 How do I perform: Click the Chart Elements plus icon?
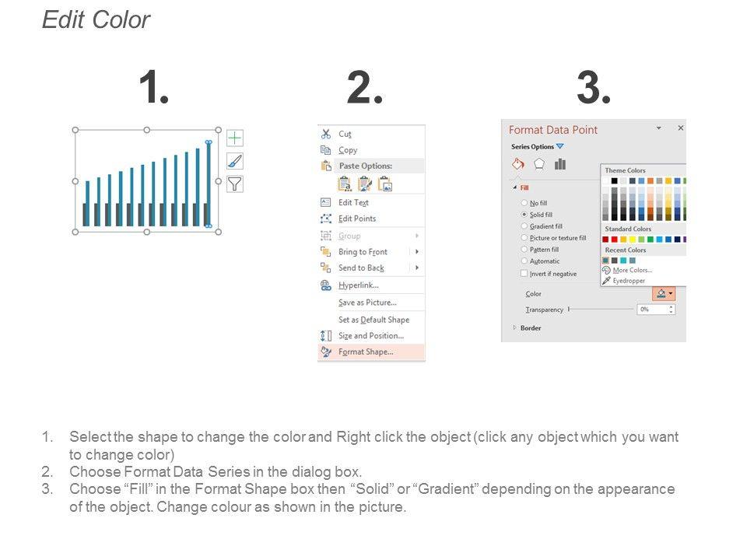coord(235,138)
